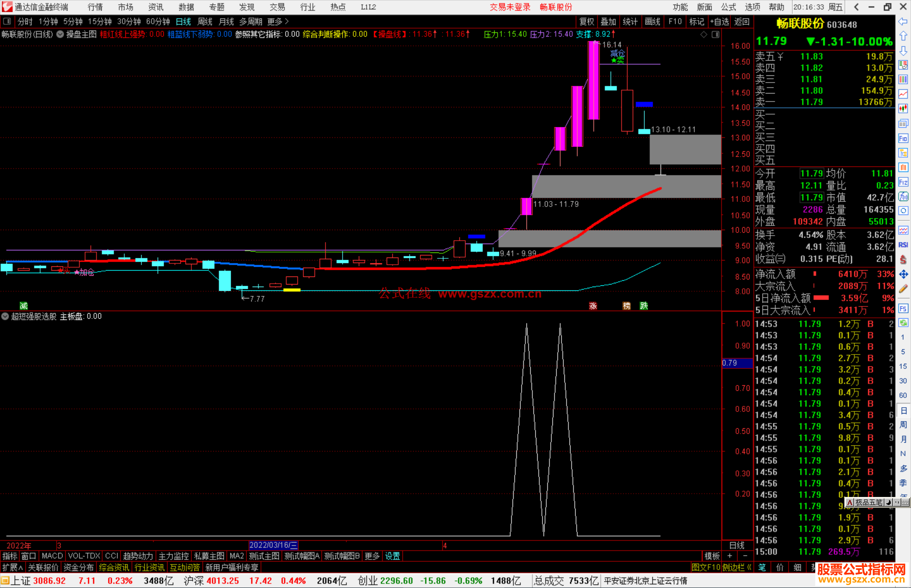Click the panel layout icon left of 分时
911x588 pixels.
click(7, 21)
